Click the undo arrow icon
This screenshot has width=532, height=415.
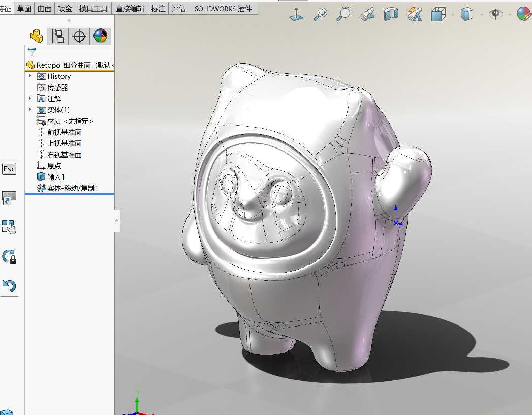coord(9,286)
